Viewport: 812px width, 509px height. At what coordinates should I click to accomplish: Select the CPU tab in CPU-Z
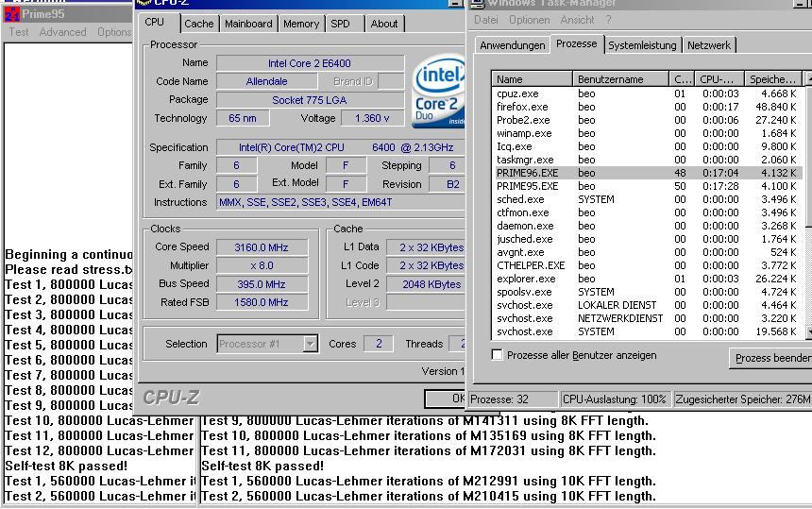point(154,23)
